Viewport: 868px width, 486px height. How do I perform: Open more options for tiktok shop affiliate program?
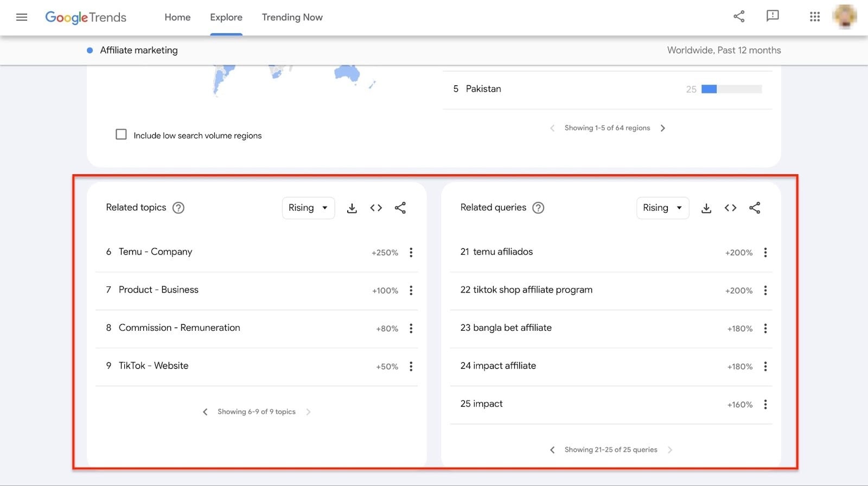pos(765,291)
